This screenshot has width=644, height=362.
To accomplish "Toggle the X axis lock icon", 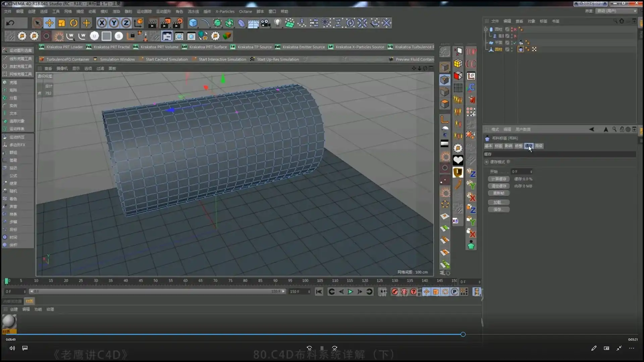I will (102, 23).
